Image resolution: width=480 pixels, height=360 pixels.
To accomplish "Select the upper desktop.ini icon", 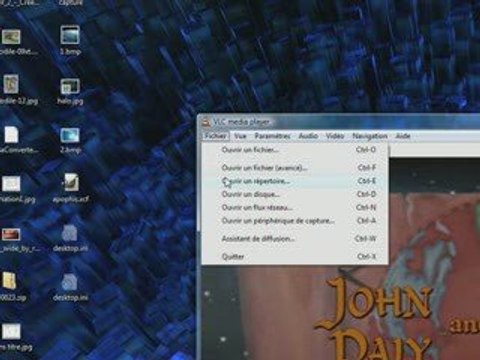I will coord(70,237).
